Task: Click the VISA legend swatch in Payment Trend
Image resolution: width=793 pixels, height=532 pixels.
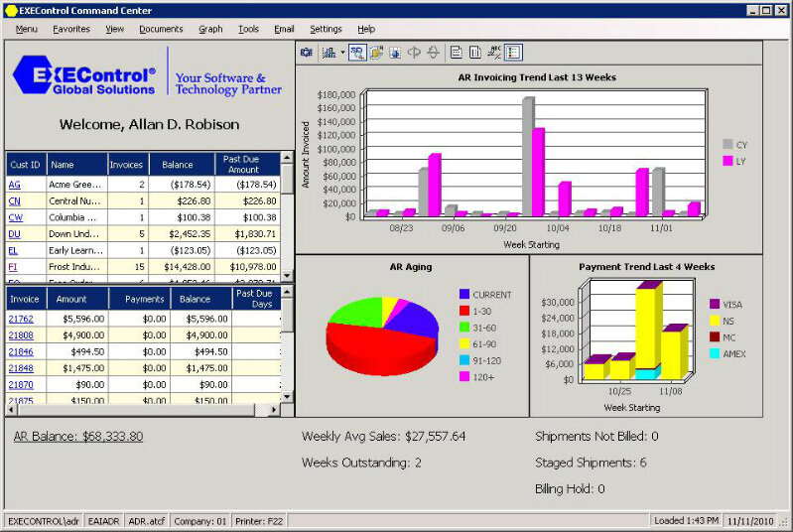Action: click(x=715, y=305)
